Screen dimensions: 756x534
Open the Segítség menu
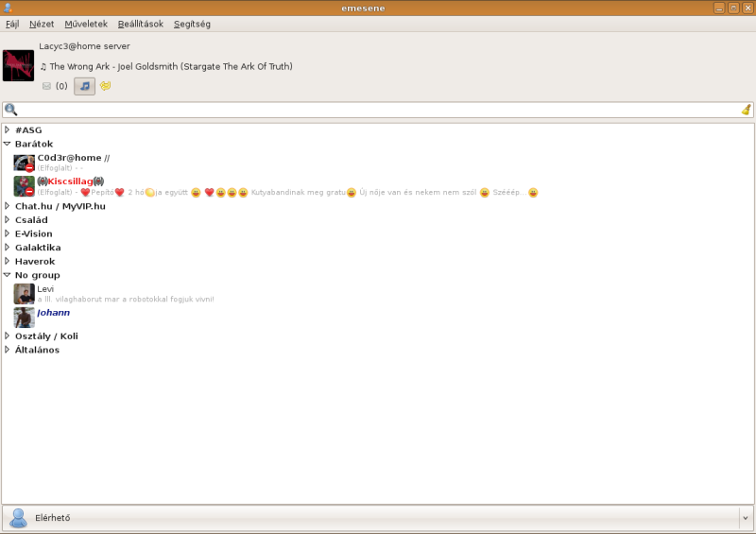pos(192,25)
